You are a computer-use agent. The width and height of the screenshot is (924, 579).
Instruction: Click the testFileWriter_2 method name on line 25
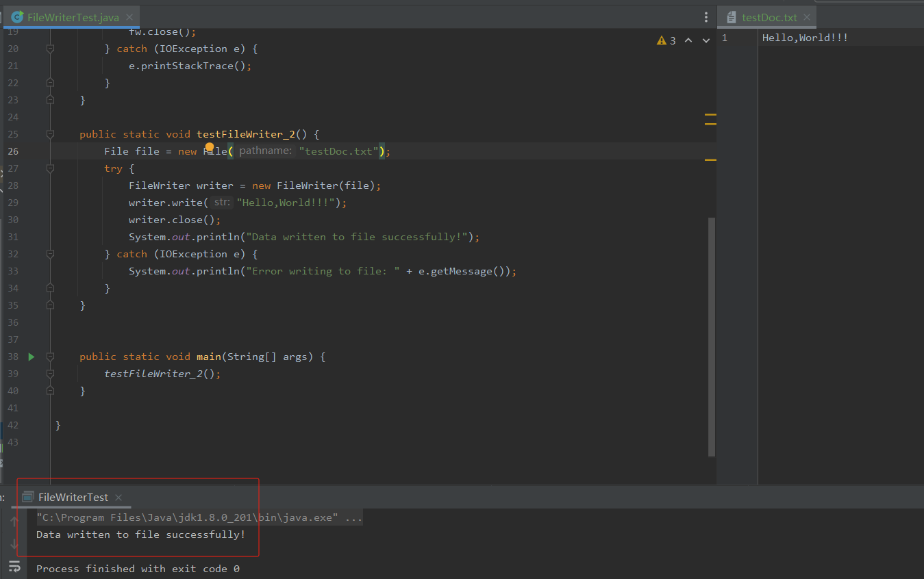(x=246, y=134)
